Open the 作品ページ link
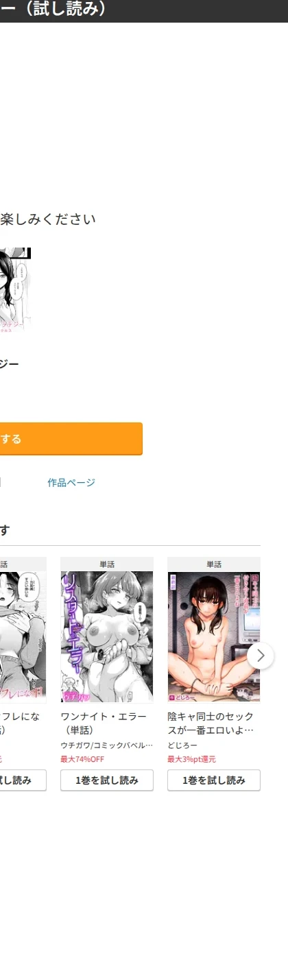The image size is (288, 980). click(x=71, y=483)
